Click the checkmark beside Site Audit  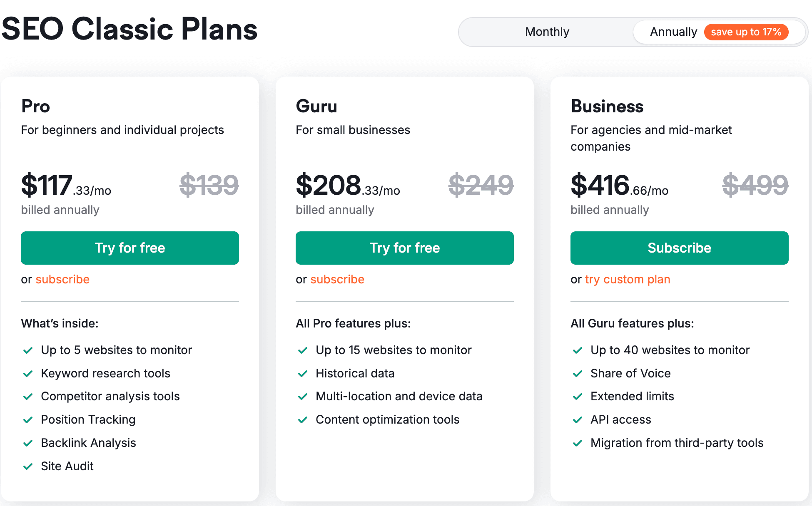[28, 466]
